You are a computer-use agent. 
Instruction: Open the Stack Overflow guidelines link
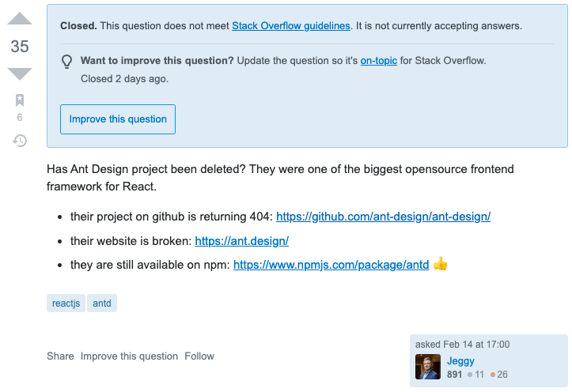291,25
